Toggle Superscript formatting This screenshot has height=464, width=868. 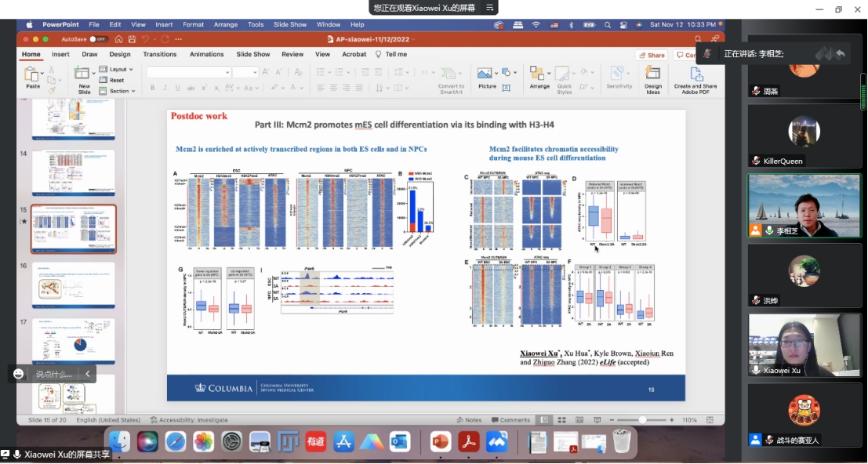(x=205, y=88)
